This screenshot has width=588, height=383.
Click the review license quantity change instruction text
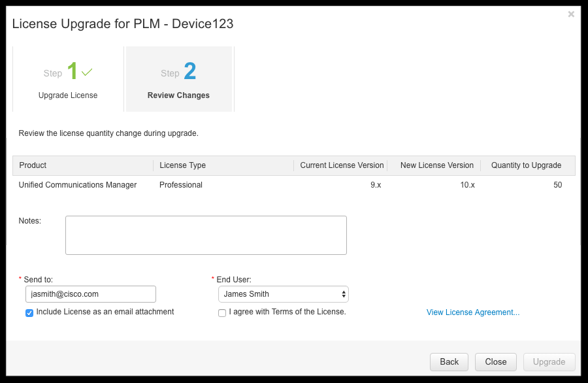[x=108, y=133]
